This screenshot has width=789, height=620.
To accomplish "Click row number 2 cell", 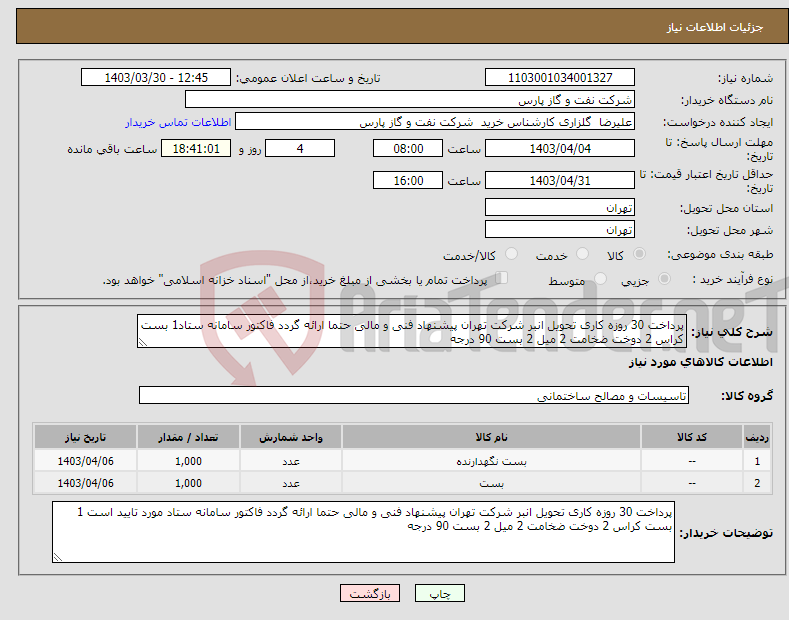I will pyautogui.click(x=757, y=483).
